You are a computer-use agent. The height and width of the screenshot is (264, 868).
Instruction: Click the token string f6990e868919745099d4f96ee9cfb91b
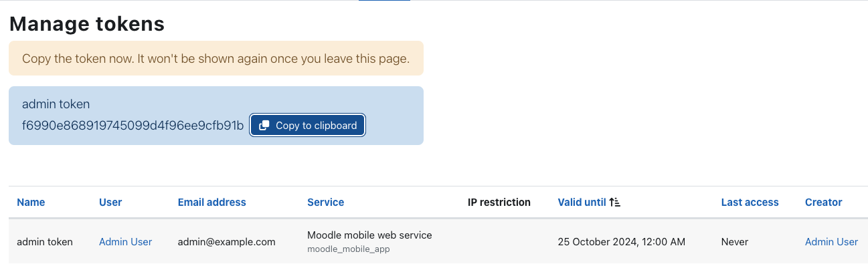[x=133, y=126]
